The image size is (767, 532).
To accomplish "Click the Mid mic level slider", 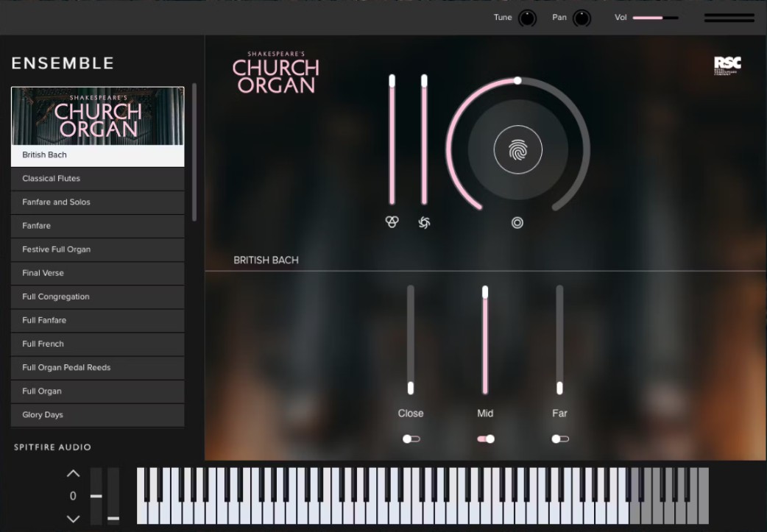I will point(485,340).
